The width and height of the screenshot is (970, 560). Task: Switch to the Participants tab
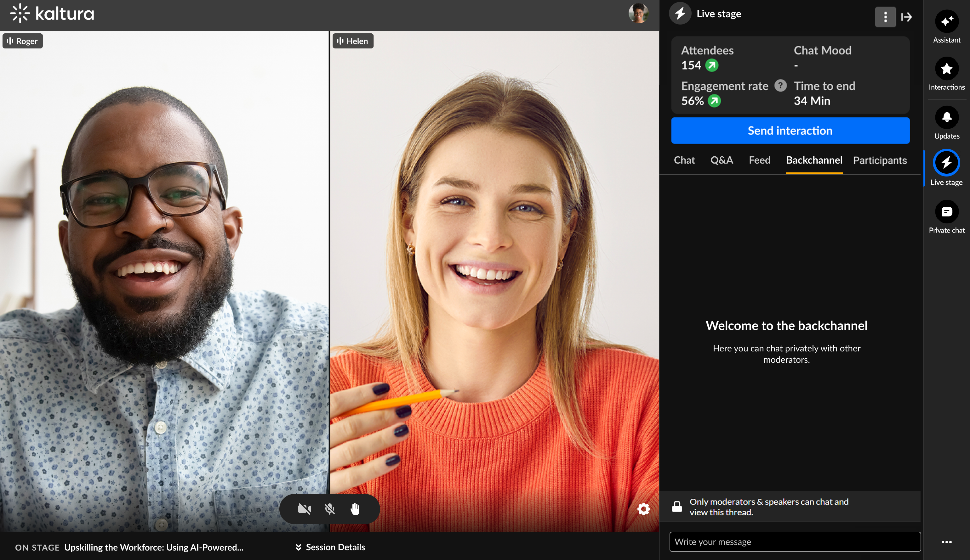point(880,160)
